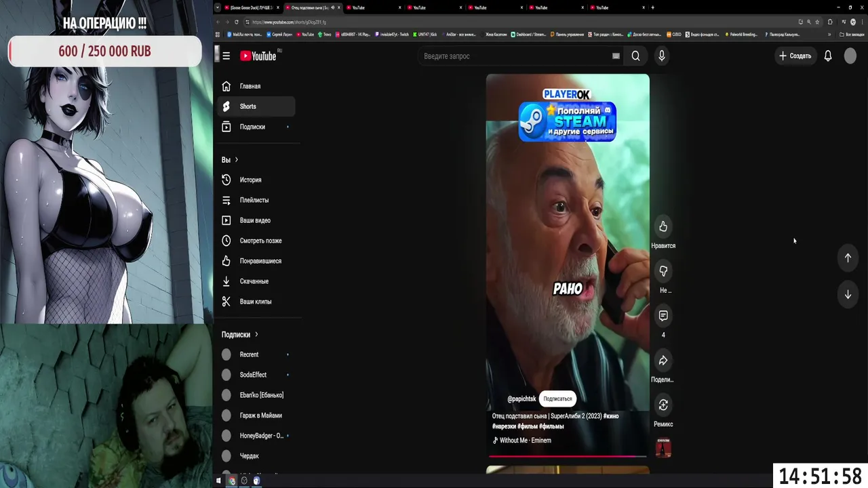Open ЕваПко [Ебанько] channel

[256, 395]
